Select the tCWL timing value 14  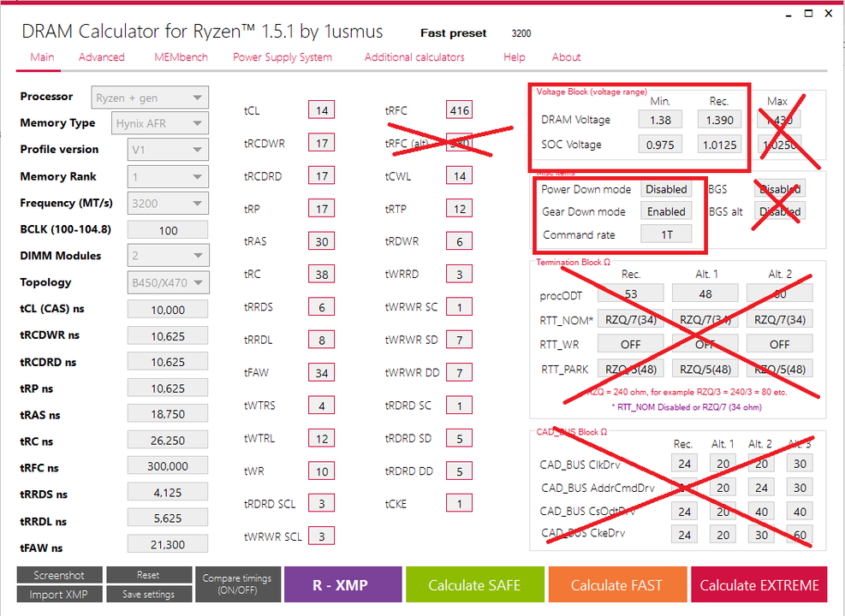(460, 175)
